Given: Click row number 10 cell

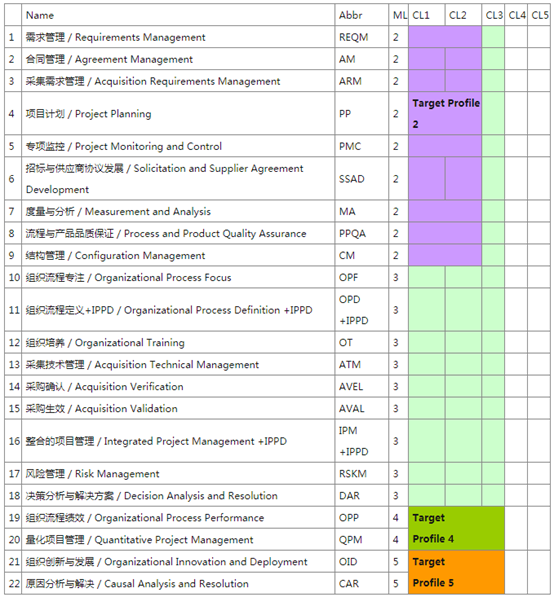Looking at the screenshot, I should (13, 277).
